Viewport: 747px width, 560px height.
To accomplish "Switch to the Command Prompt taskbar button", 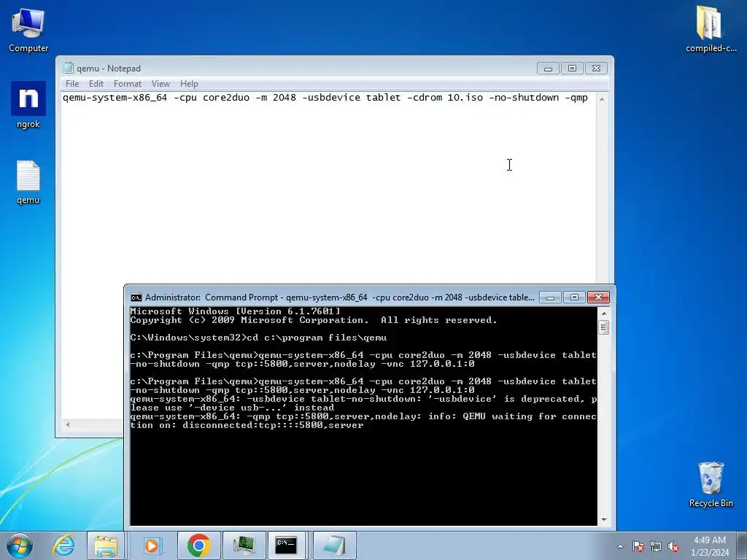I will coord(286,545).
